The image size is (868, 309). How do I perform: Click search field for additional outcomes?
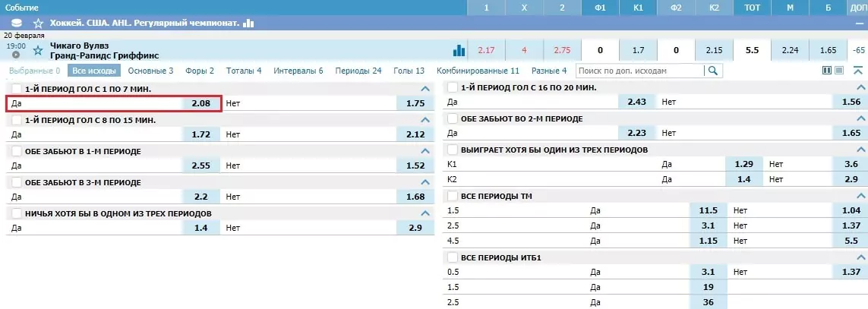[640, 71]
